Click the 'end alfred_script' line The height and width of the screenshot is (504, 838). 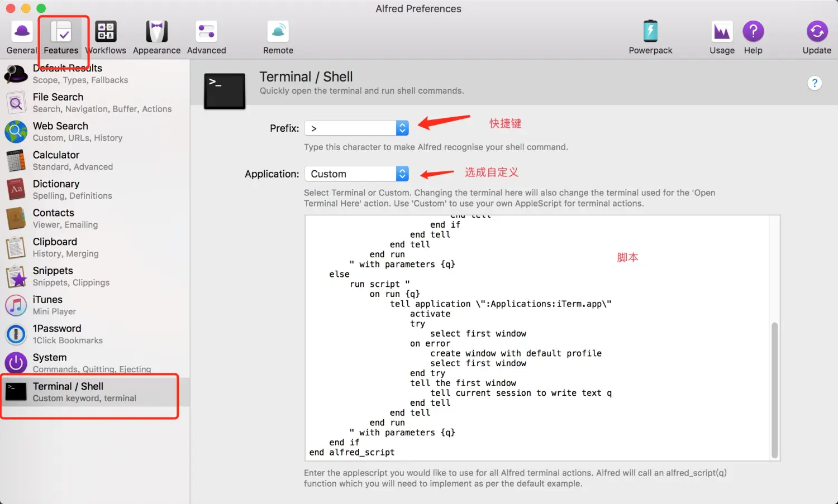(x=352, y=453)
